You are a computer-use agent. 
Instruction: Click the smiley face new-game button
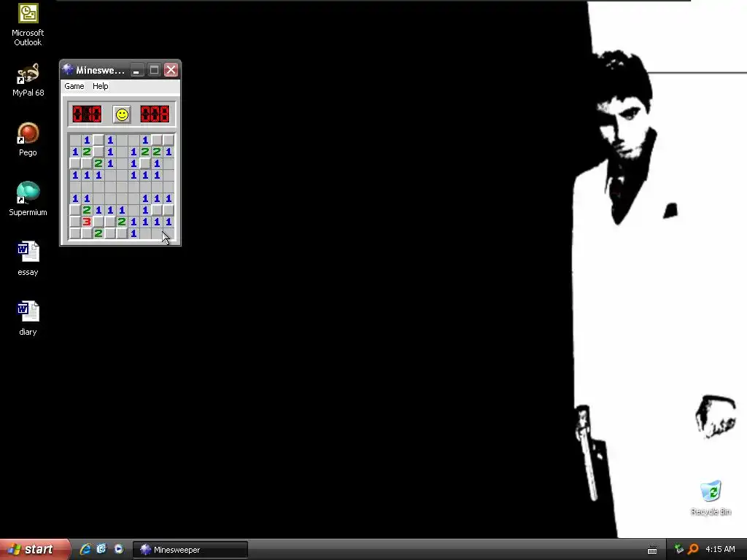[x=122, y=114]
